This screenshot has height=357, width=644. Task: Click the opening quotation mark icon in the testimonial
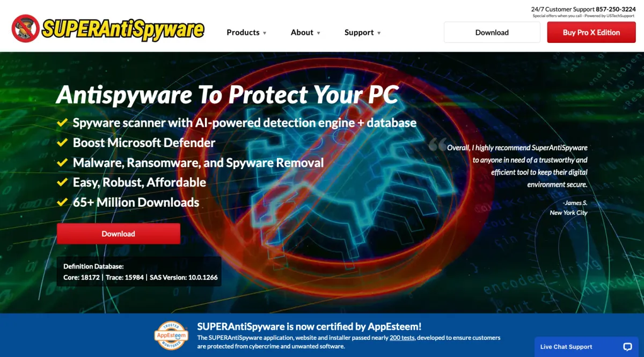(437, 145)
